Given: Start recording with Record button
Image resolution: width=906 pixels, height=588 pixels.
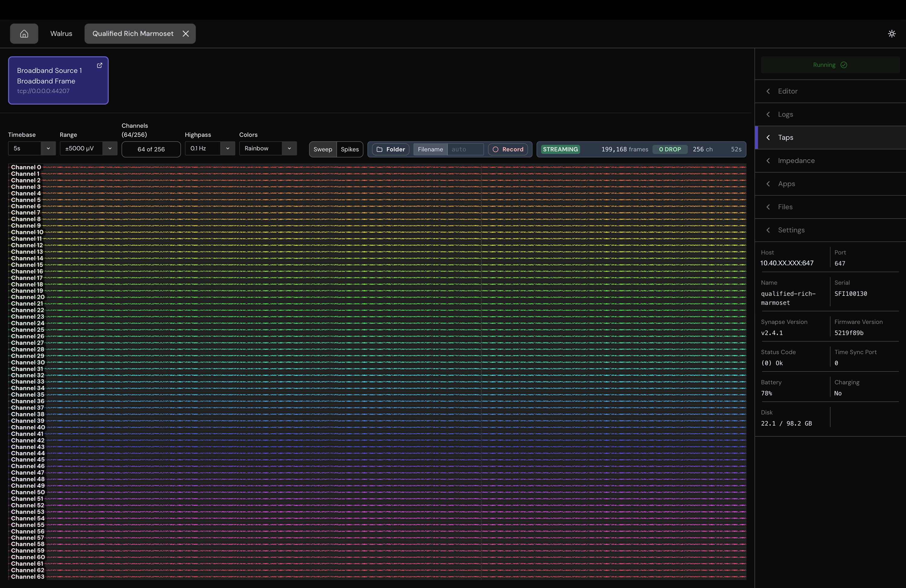Looking at the screenshot, I should click(x=508, y=149).
